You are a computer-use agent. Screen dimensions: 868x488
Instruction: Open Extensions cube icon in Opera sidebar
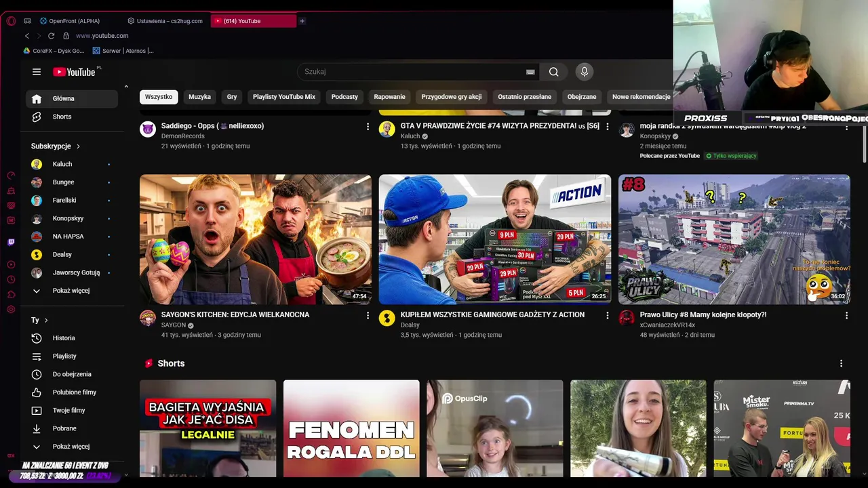tap(11, 294)
